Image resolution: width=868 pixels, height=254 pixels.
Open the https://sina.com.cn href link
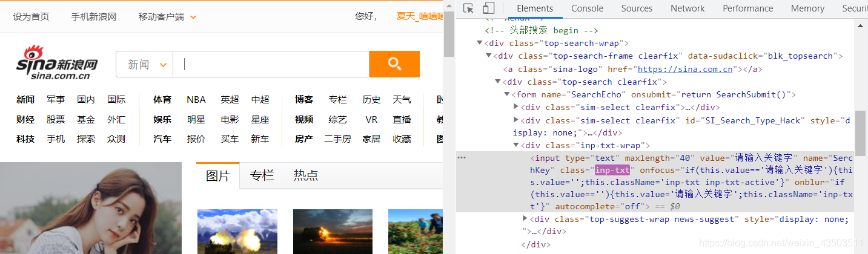(685, 69)
